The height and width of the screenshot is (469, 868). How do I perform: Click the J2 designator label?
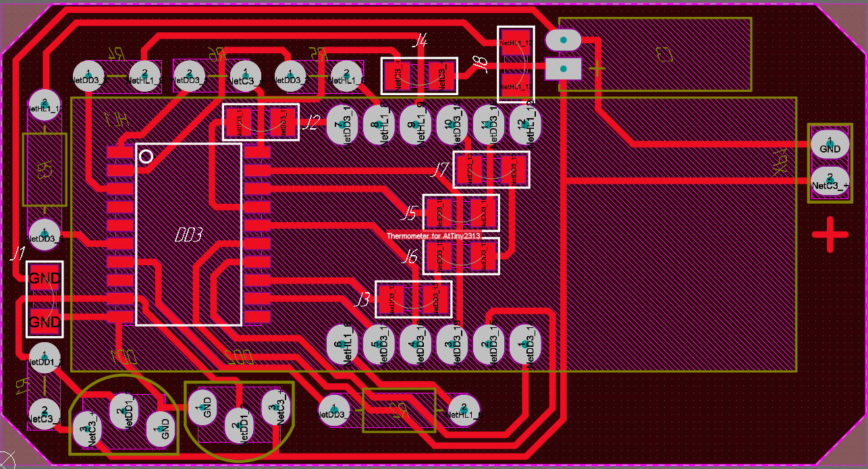click(x=310, y=122)
